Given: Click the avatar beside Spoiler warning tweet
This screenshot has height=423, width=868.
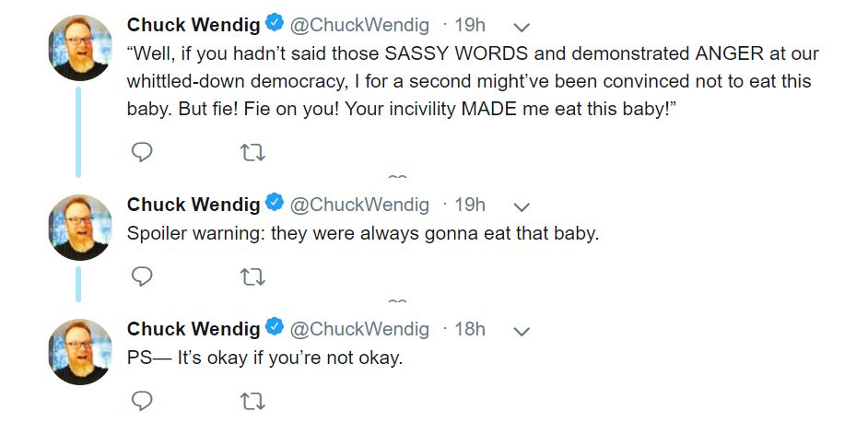Looking at the screenshot, I should pyautogui.click(x=80, y=227).
